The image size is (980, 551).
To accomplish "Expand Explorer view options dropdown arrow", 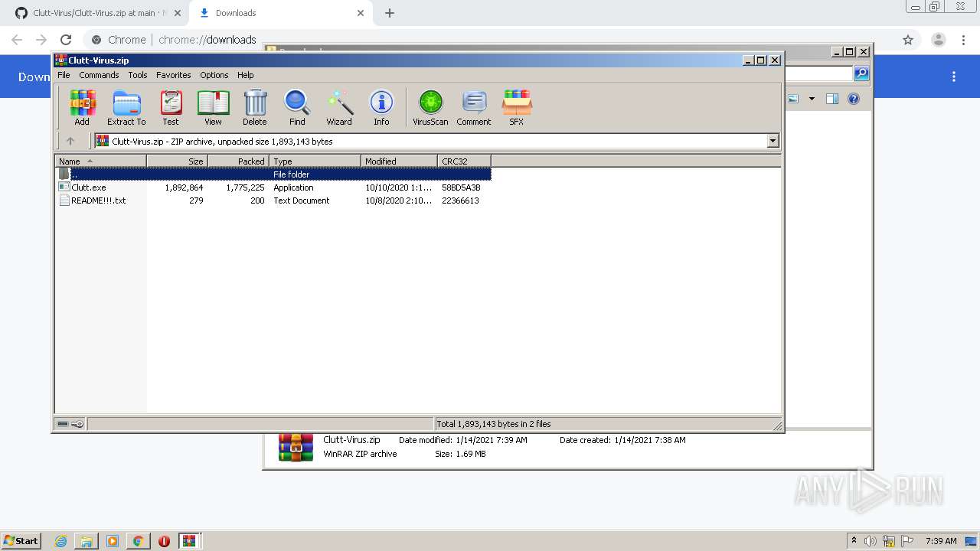I will point(812,99).
